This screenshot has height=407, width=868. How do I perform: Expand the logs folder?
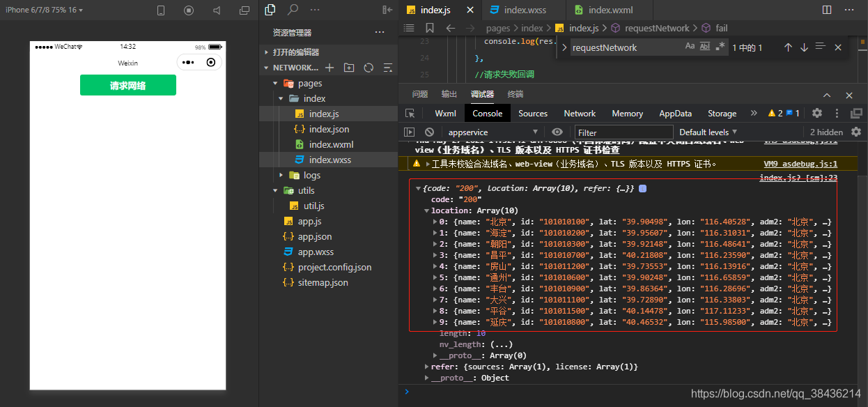point(311,175)
